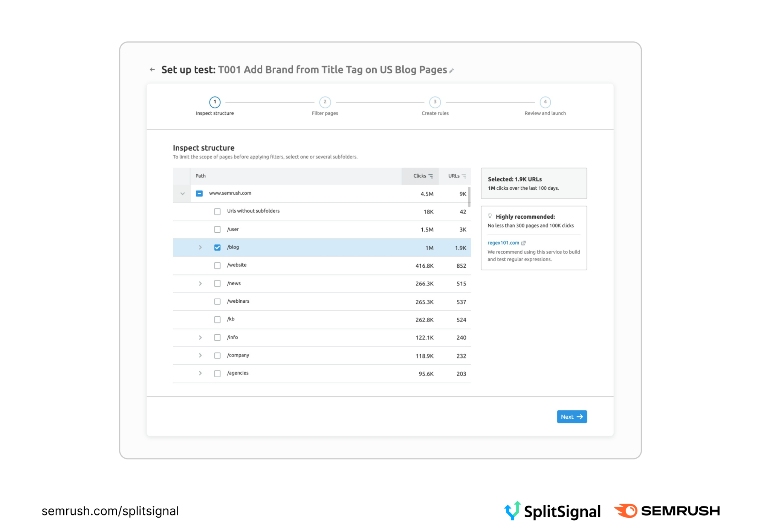Click step 2 circle for Filter pages

tap(325, 102)
